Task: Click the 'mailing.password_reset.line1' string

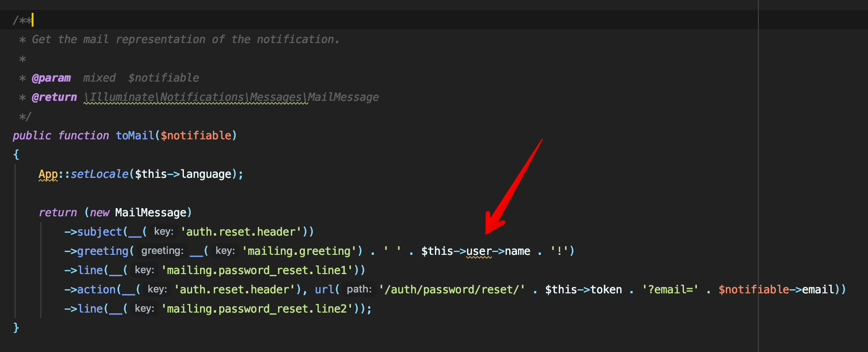Action: 257,270
